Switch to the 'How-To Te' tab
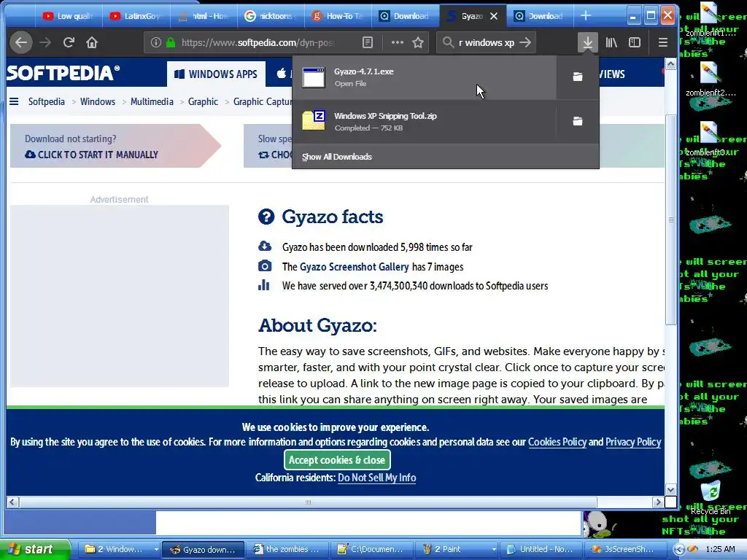Image resolution: width=747 pixels, height=560 pixels. 338,16
